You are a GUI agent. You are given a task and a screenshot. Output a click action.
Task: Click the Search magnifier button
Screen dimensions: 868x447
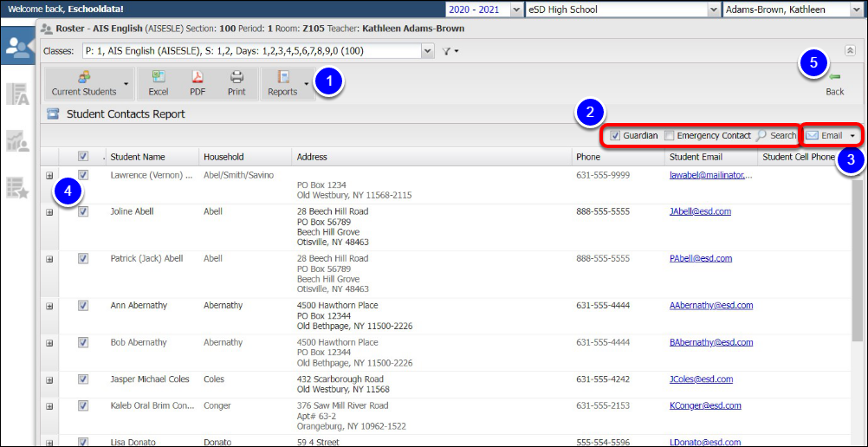(776, 136)
